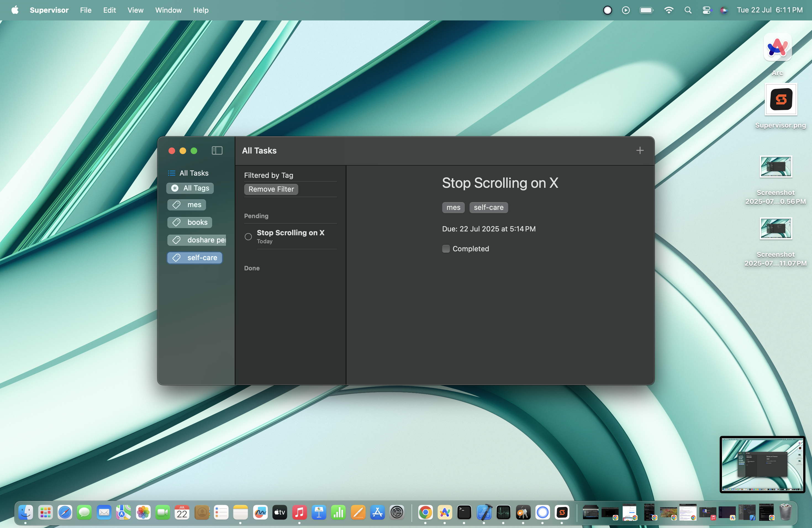Open Activity Monitor from Dock
This screenshot has height=528, width=812.
pos(503,512)
